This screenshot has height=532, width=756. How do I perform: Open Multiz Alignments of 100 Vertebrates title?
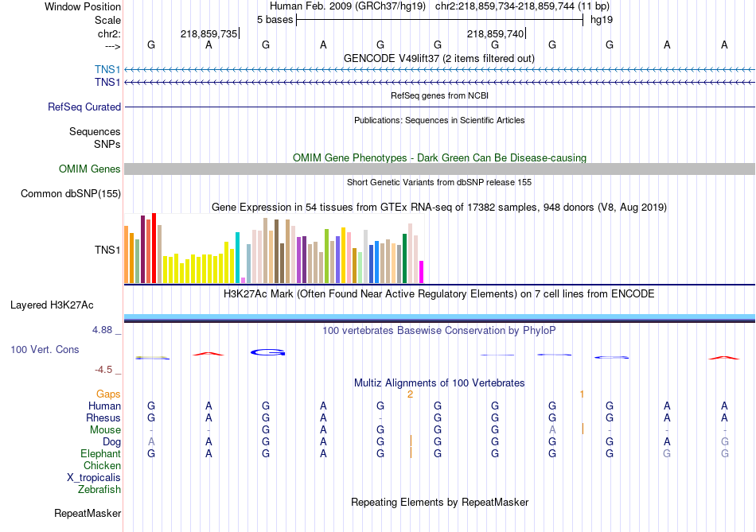coord(439,383)
